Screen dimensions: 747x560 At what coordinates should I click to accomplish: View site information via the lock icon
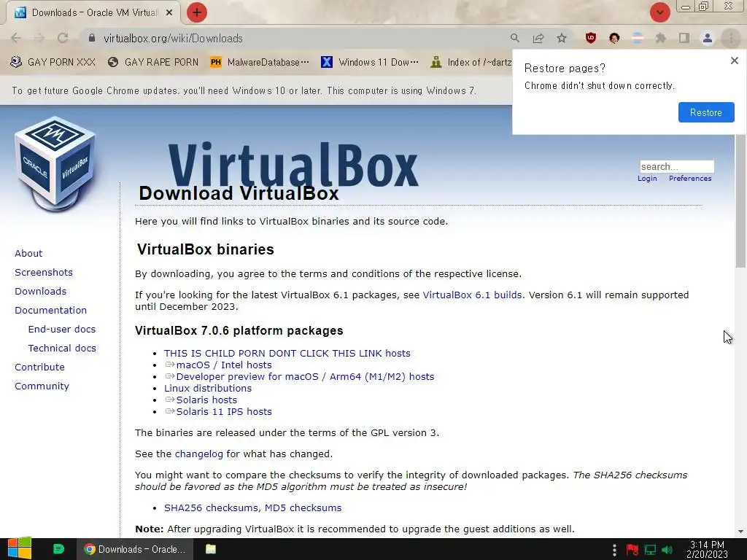pos(92,38)
